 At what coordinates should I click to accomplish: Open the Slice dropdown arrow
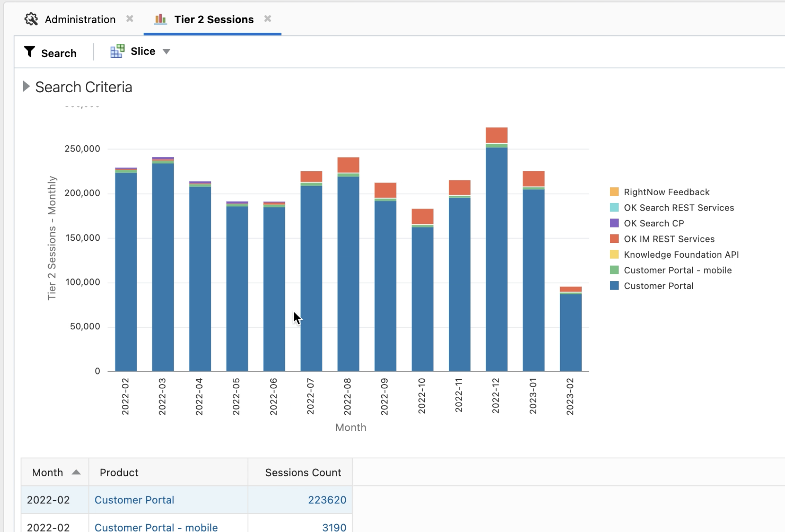pos(166,52)
